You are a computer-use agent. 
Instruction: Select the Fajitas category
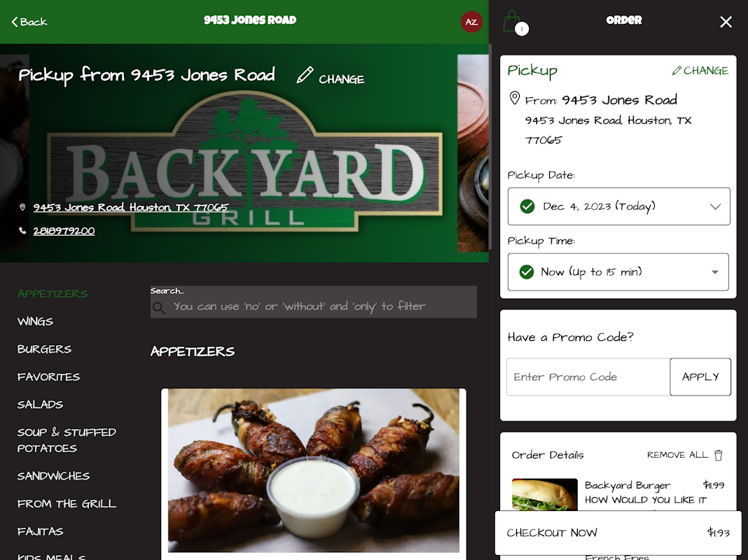[x=40, y=531]
